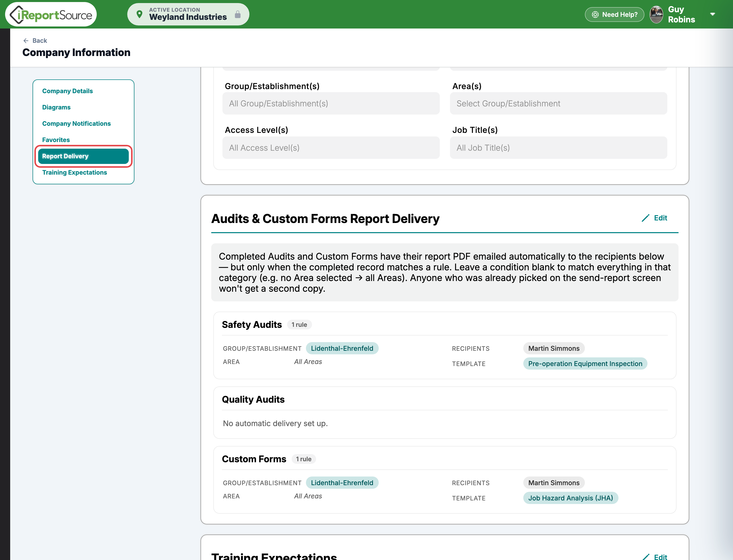The height and width of the screenshot is (560, 733).
Task: Click All Areas under Custom Forms
Action: [308, 496]
